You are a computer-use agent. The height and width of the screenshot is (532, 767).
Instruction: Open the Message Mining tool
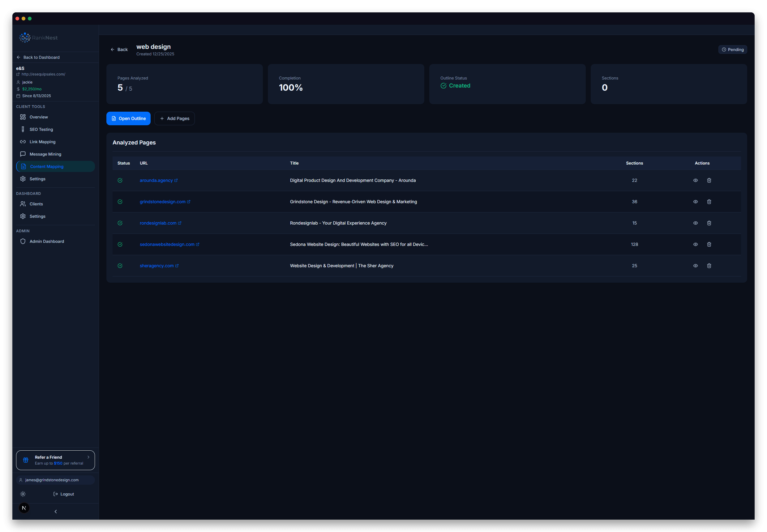click(x=45, y=154)
